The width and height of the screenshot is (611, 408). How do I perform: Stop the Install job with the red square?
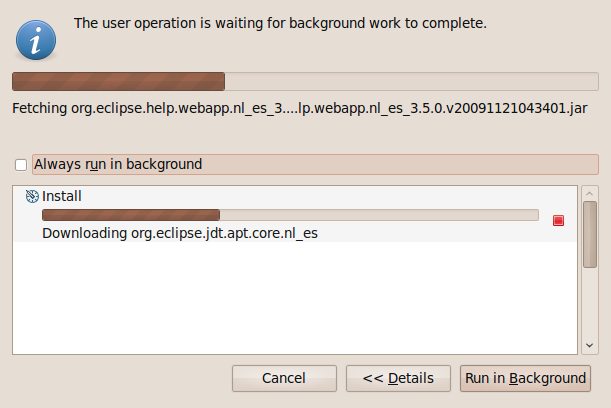(558, 221)
